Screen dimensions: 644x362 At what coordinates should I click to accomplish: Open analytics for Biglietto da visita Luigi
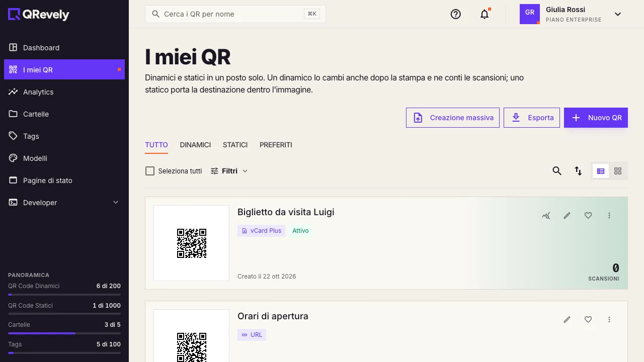(546, 215)
